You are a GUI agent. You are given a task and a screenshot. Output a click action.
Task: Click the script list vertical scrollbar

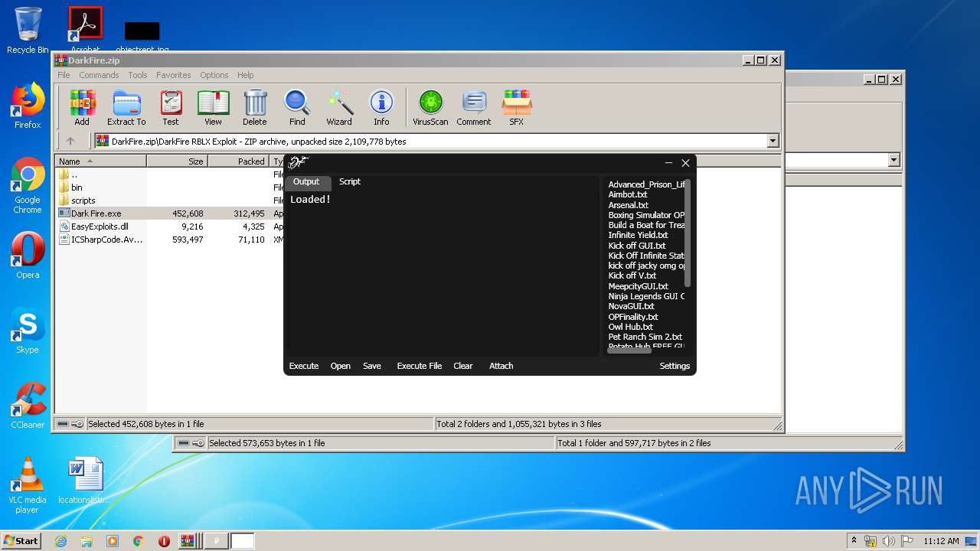click(688, 233)
